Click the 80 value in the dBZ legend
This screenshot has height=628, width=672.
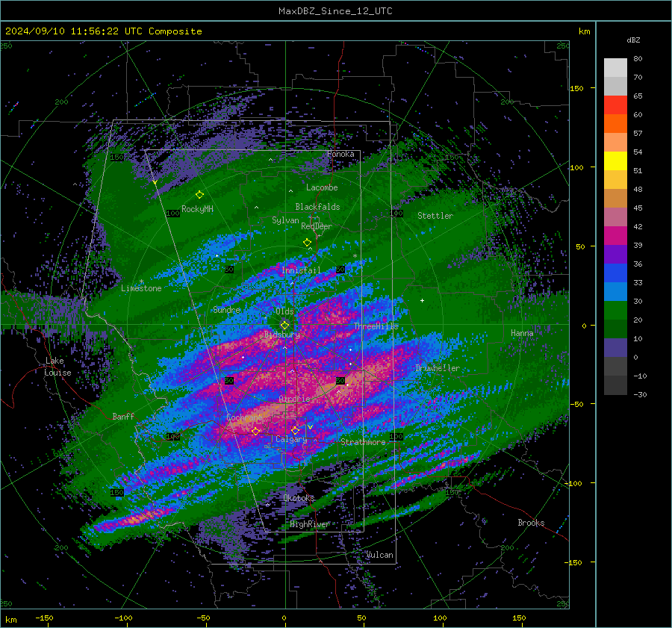638,59
